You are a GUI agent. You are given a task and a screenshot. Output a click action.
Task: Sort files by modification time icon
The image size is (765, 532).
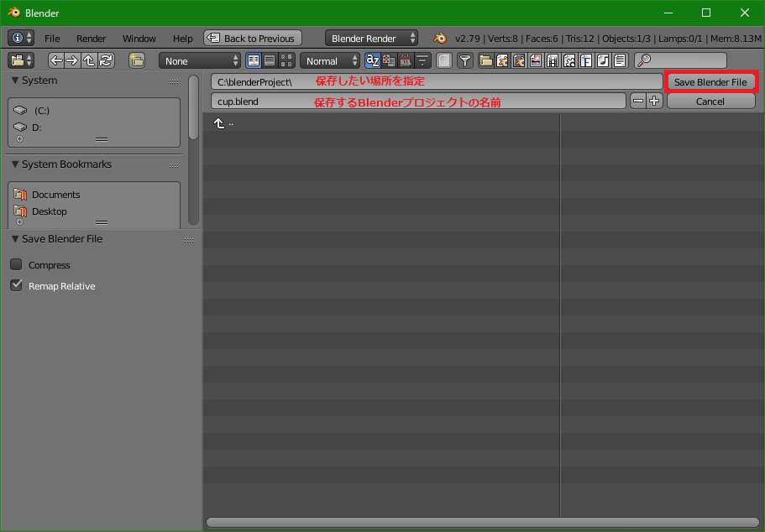click(x=406, y=61)
